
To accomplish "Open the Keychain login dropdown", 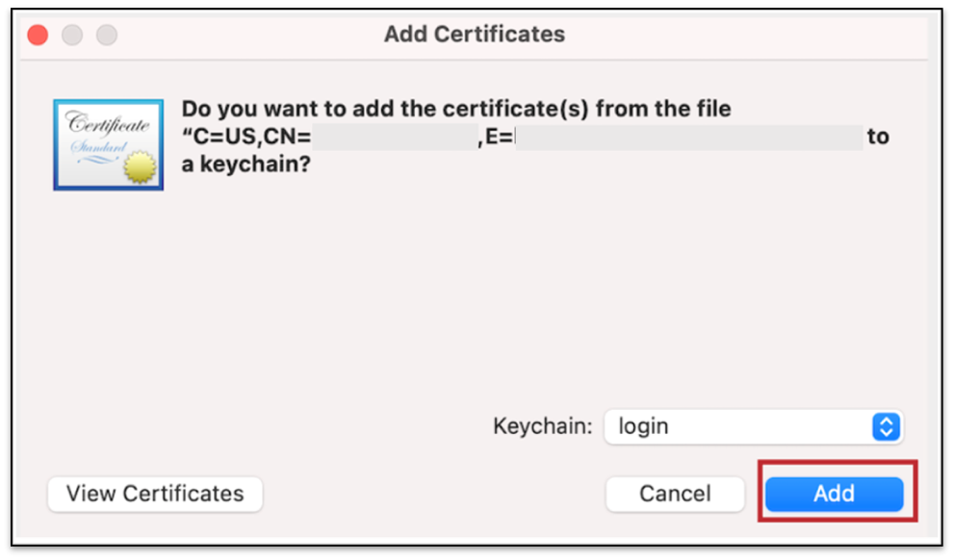I will pos(752,426).
